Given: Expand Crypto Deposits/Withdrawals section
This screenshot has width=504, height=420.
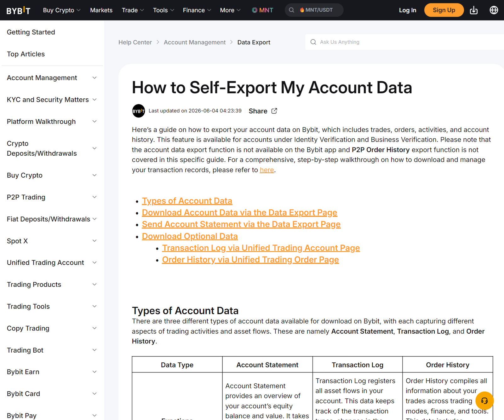Looking at the screenshot, I should pyautogui.click(x=52, y=148).
